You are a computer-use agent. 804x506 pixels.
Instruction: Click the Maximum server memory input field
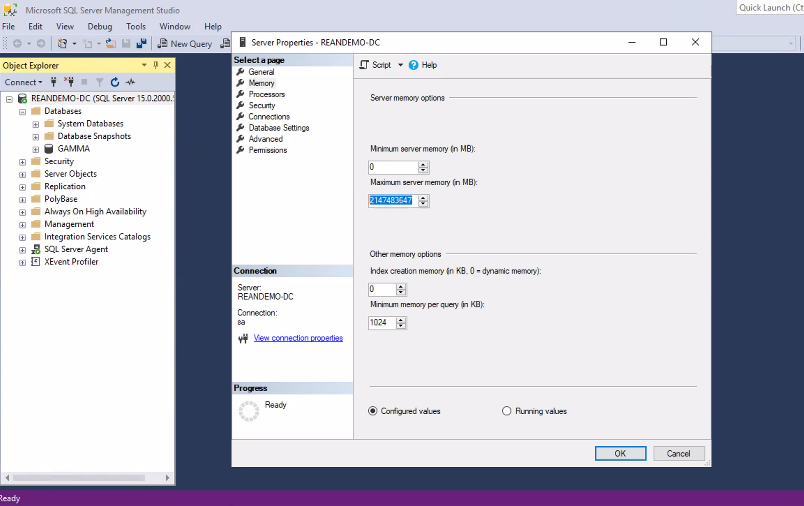(x=391, y=200)
